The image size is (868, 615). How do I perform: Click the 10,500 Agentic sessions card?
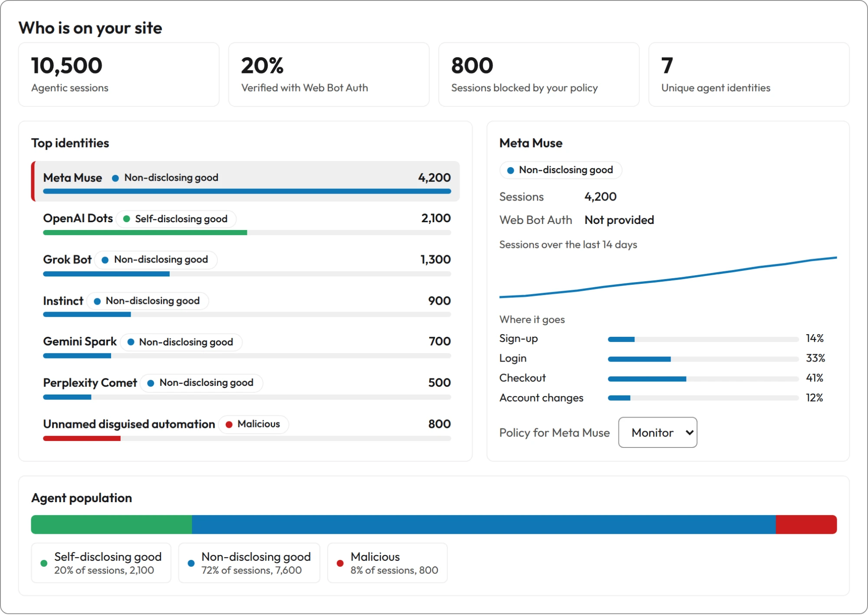click(x=118, y=74)
